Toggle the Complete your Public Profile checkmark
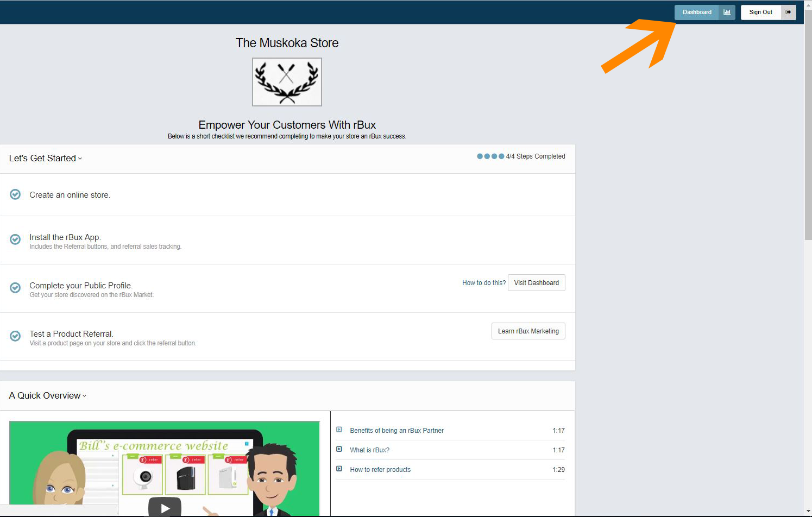 coord(15,287)
